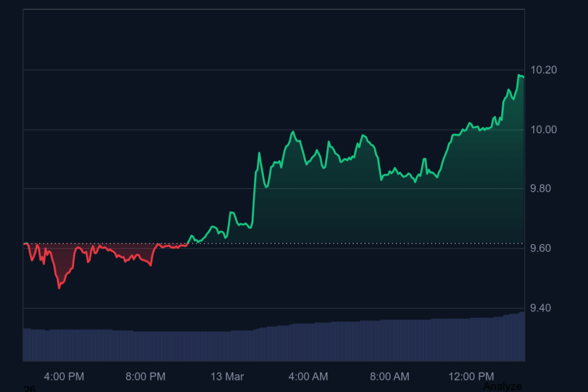Viewport: 588px width, 392px height.
Task: Click the 8:00 PM time axis label
Action: pos(145,377)
